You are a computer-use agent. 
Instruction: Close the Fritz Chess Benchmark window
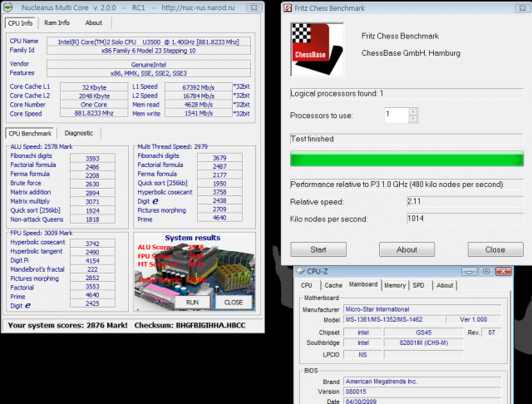pos(523,8)
